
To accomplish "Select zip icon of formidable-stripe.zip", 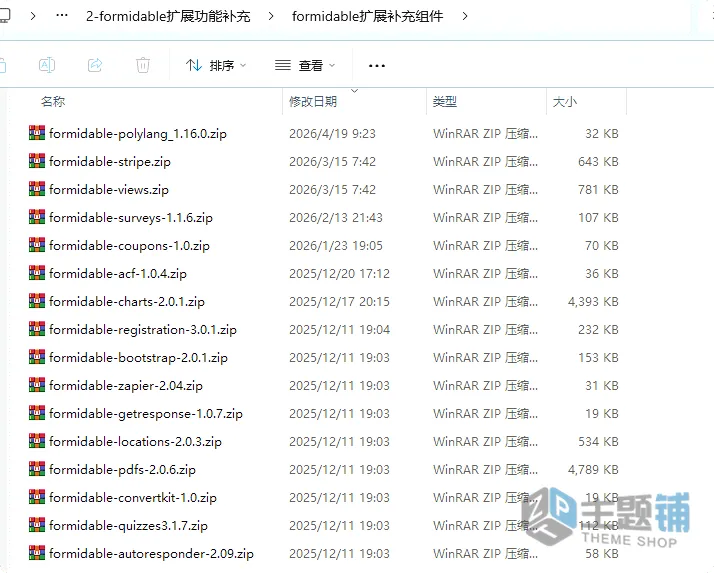I will pos(37,161).
